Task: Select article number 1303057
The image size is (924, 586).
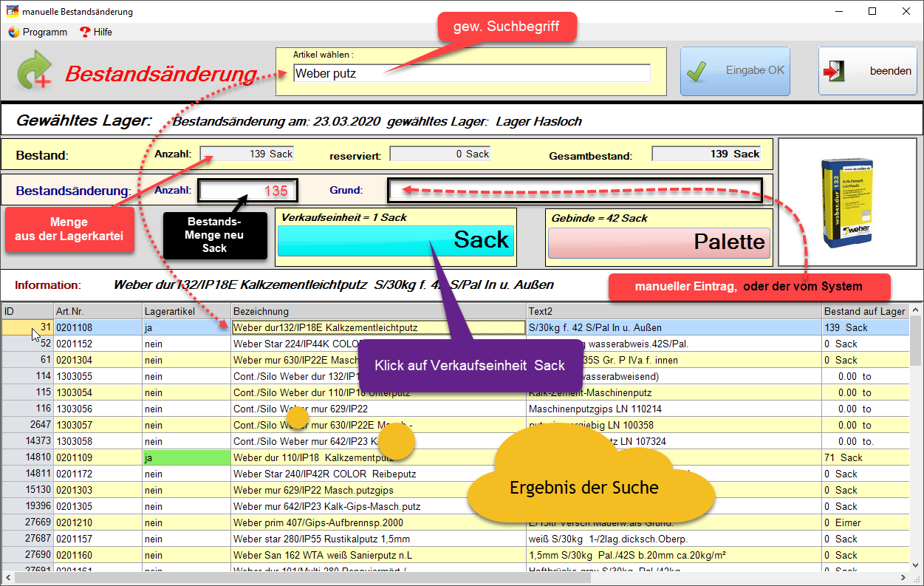Action: [98, 425]
